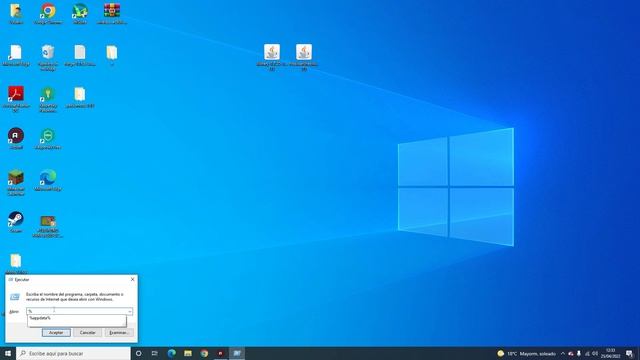Open the Windows Start menu
Viewport: 640px width, 360px height.
(x=8, y=353)
